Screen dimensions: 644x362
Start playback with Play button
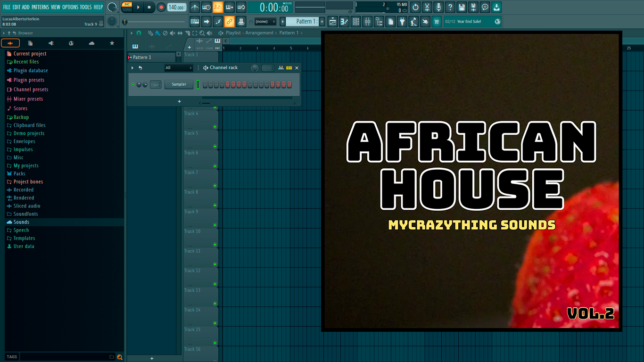[138, 7]
